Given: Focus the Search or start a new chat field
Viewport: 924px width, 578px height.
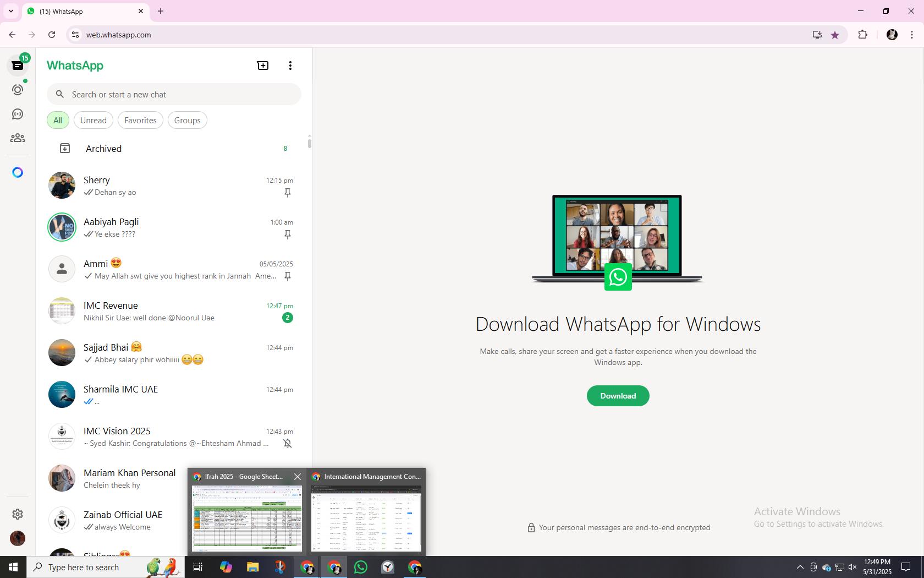Looking at the screenshot, I should [x=174, y=94].
